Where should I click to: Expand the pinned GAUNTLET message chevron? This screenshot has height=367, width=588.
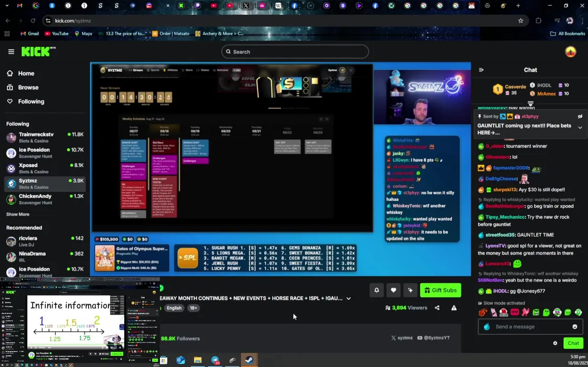[580, 127]
